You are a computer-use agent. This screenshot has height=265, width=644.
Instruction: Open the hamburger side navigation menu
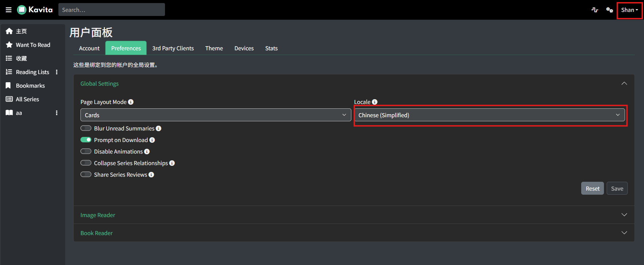tap(9, 10)
